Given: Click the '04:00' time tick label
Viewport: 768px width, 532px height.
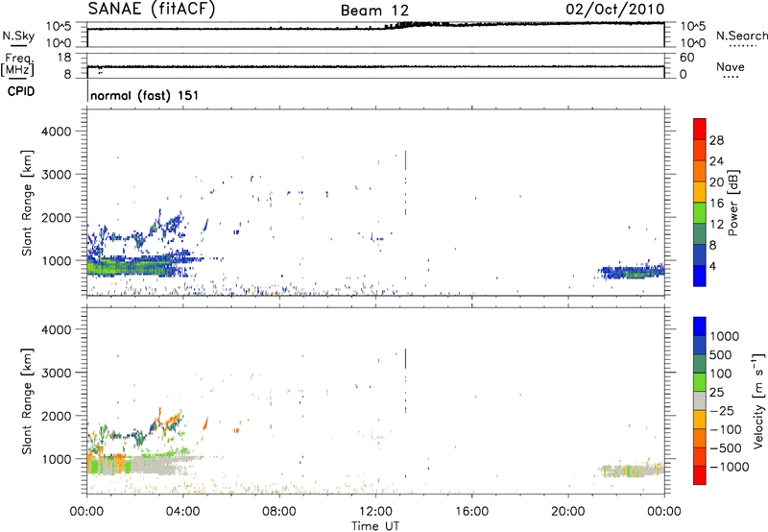Looking at the screenshot, I should [x=182, y=512].
